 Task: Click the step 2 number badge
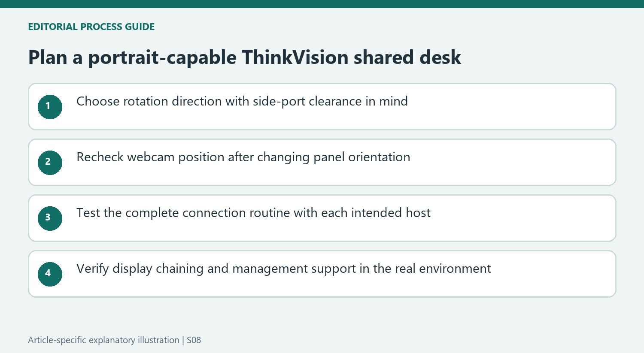[x=50, y=163]
